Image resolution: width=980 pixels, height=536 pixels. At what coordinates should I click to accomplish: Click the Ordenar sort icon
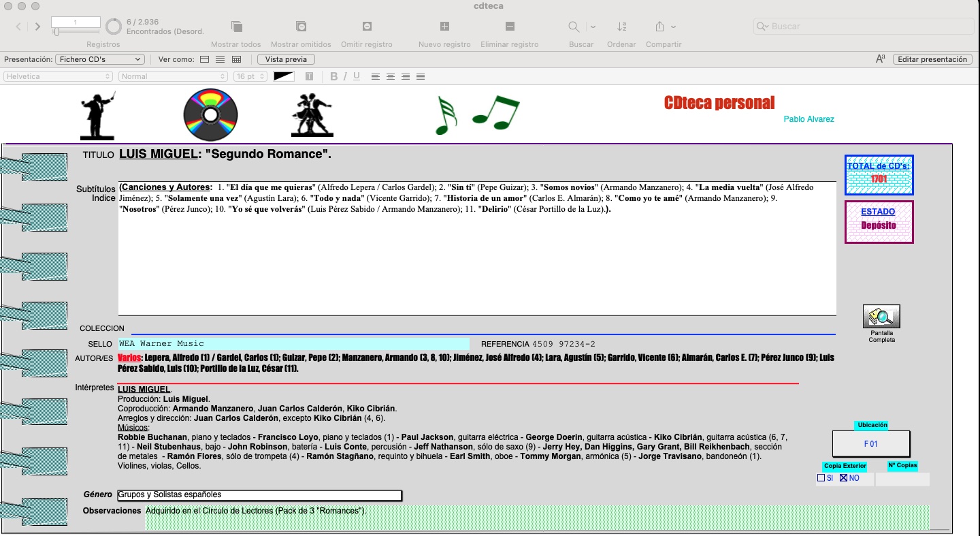coord(621,27)
